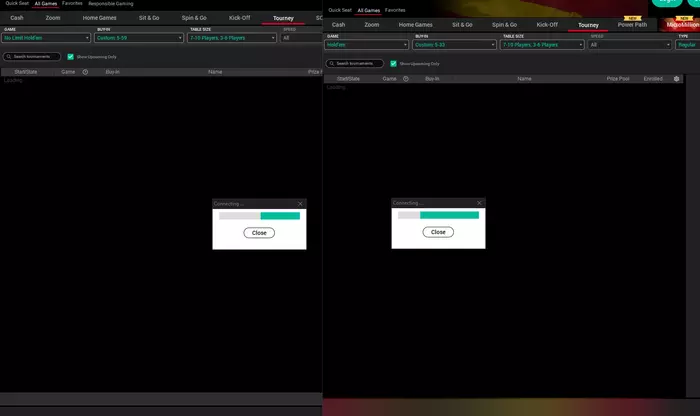This screenshot has height=416, width=700.
Task: Toggle Show Upcoming Only checkbox in right window
Action: tap(393, 63)
